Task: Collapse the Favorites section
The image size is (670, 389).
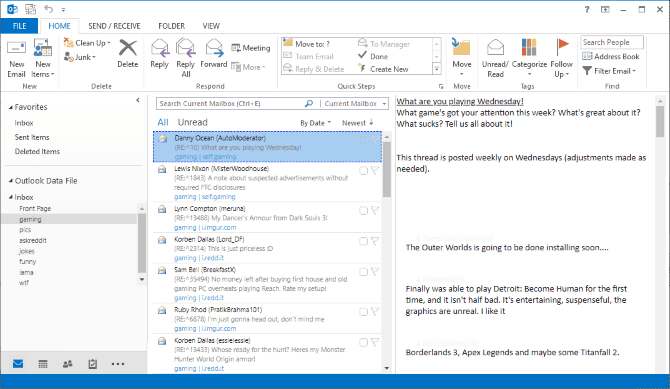Action: 11,107
